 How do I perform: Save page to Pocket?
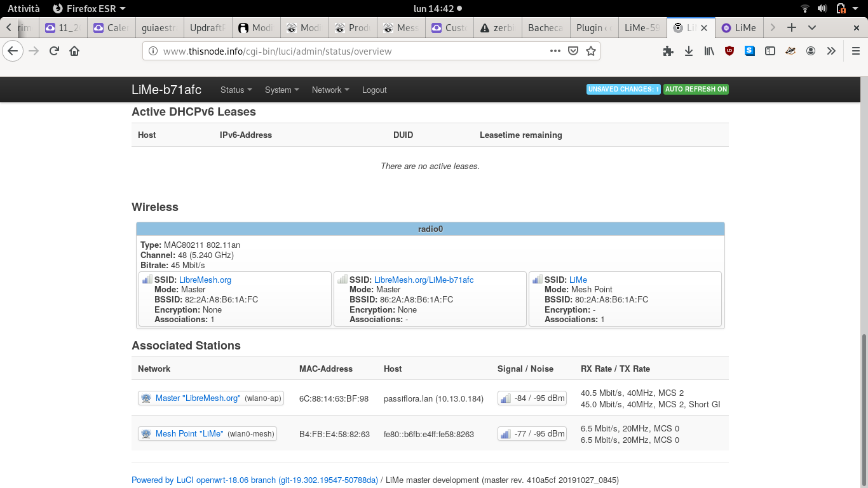point(573,51)
